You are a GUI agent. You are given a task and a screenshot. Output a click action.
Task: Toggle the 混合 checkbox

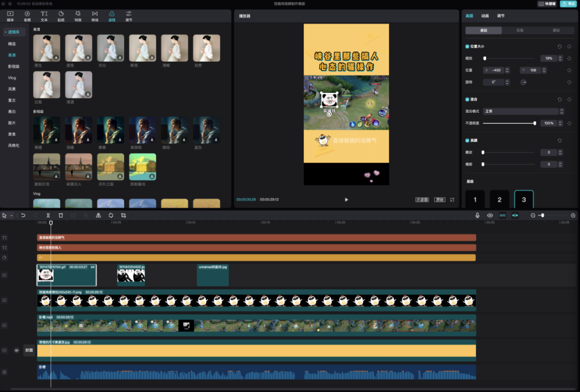pos(467,99)
